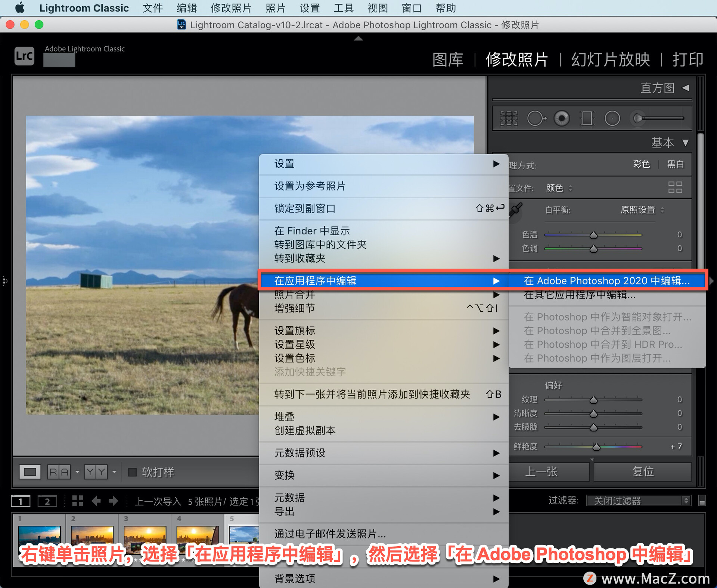Open the 设置旗标 submenu
717x588 pixels.
[384, 331]
